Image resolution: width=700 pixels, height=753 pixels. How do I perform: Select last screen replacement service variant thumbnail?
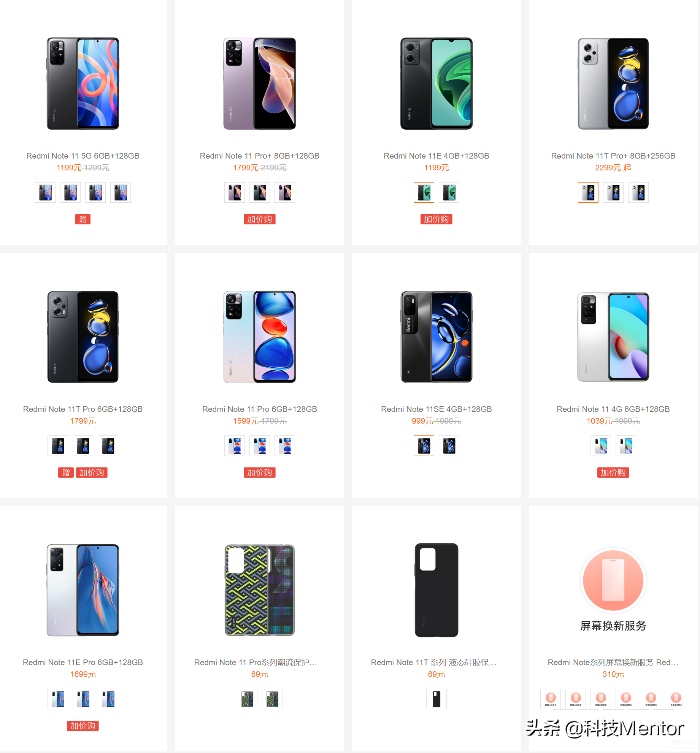[676, 699]
